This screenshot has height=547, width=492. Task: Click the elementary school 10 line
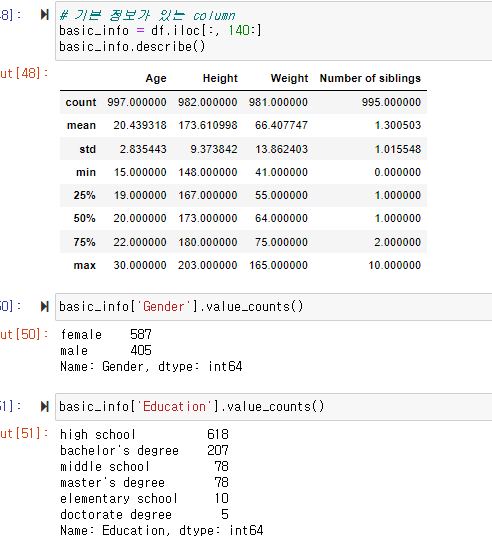coord(144,499)
